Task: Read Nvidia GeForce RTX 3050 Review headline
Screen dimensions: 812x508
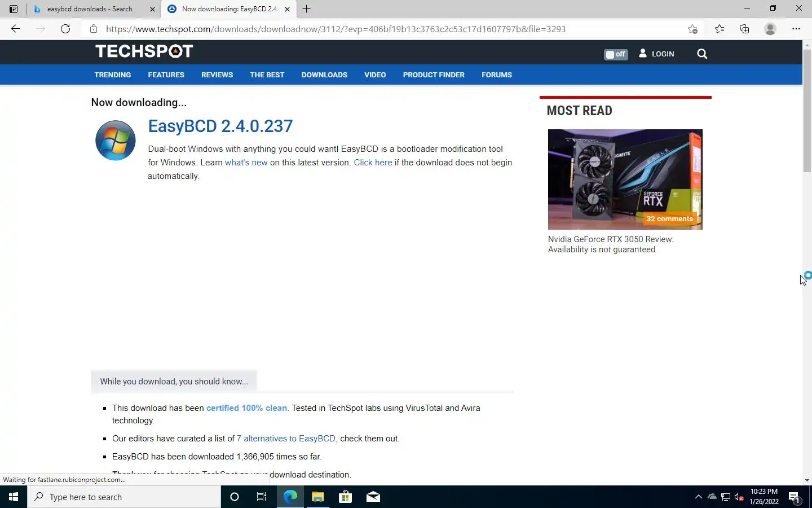Action: (x=611, y=244)
